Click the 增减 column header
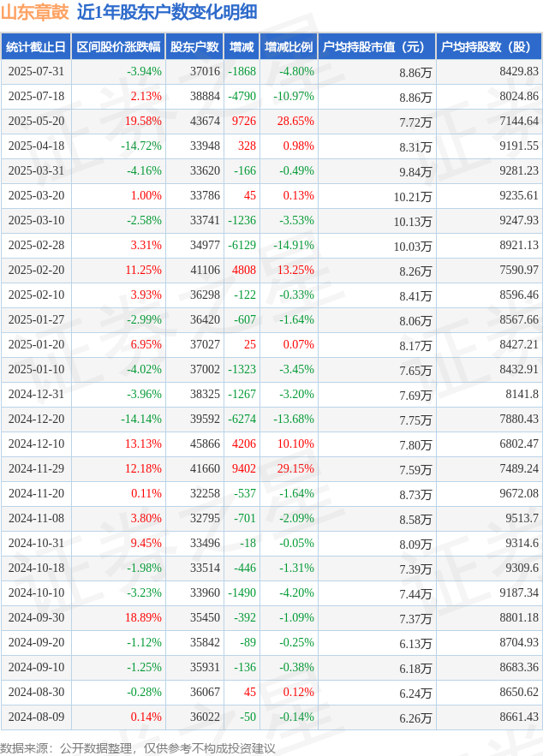The image size is (543, 756). [x=242, y=47]
